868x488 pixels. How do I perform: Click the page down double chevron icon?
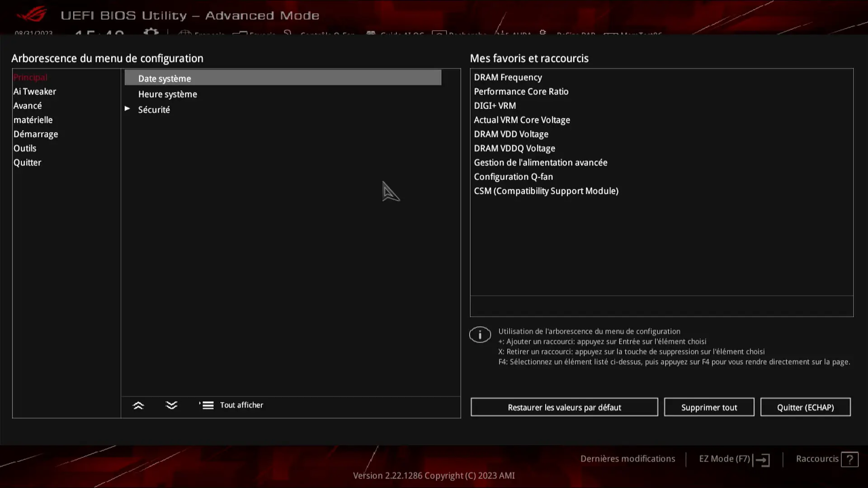tap(171, 405)
